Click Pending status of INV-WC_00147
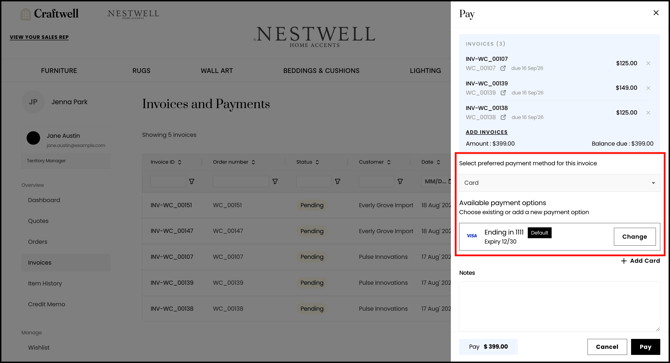Viewport: 670px width, 363px height. pos(312,231)
